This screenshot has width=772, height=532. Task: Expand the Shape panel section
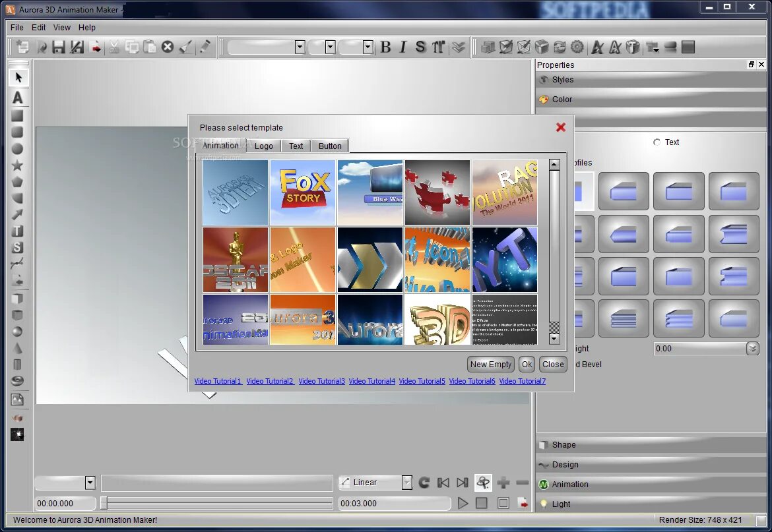pyautogui.click(x=651, y=445)
